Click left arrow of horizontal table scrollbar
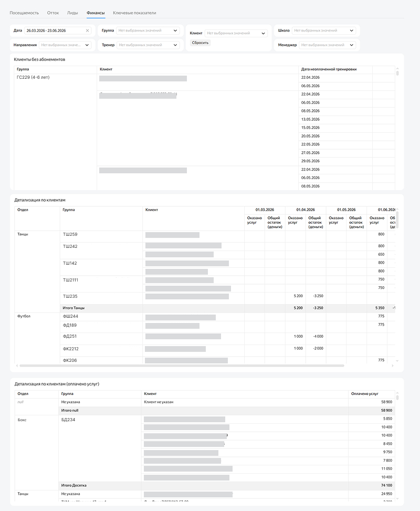The height and width of the screenshot is (511, 420). coord(17,366)
